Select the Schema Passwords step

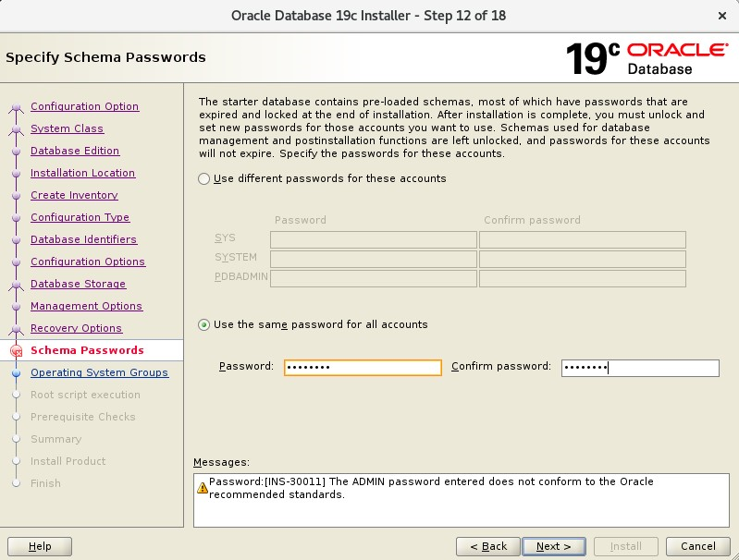pyautogui.click(x=87, y=350)
